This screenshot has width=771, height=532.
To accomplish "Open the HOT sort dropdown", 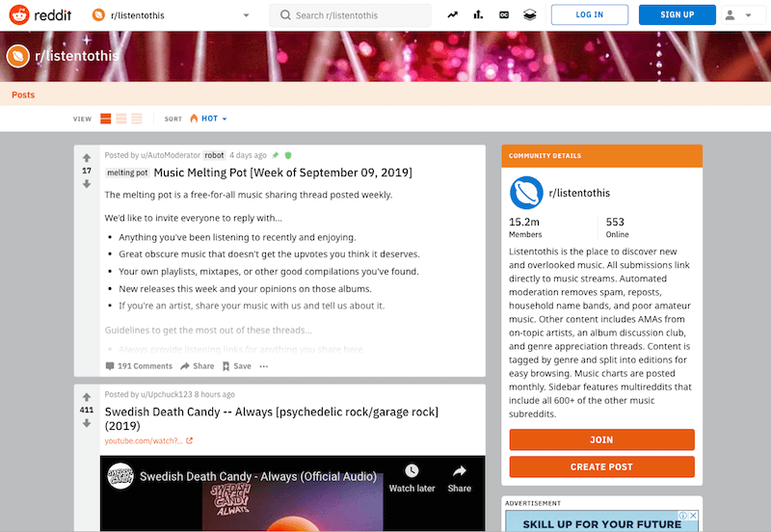I will [208, 119].
